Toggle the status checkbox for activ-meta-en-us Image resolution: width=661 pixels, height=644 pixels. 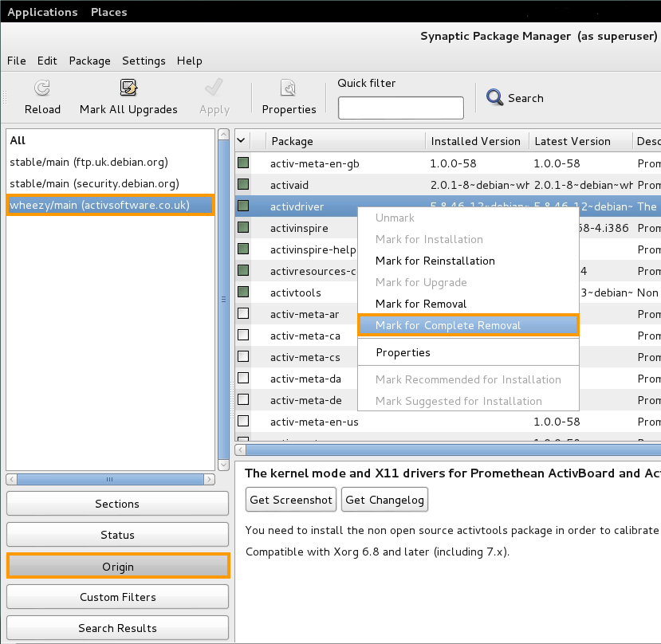point(243,422)
